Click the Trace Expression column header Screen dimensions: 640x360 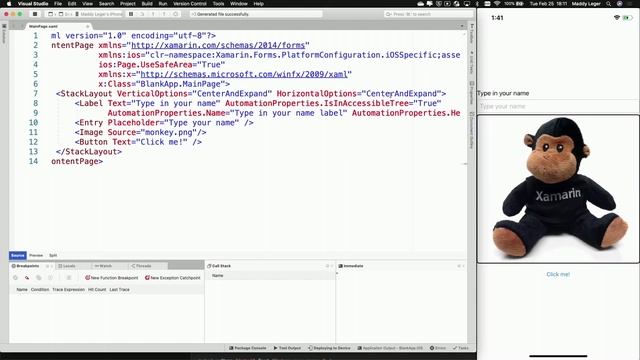(68, 289)
